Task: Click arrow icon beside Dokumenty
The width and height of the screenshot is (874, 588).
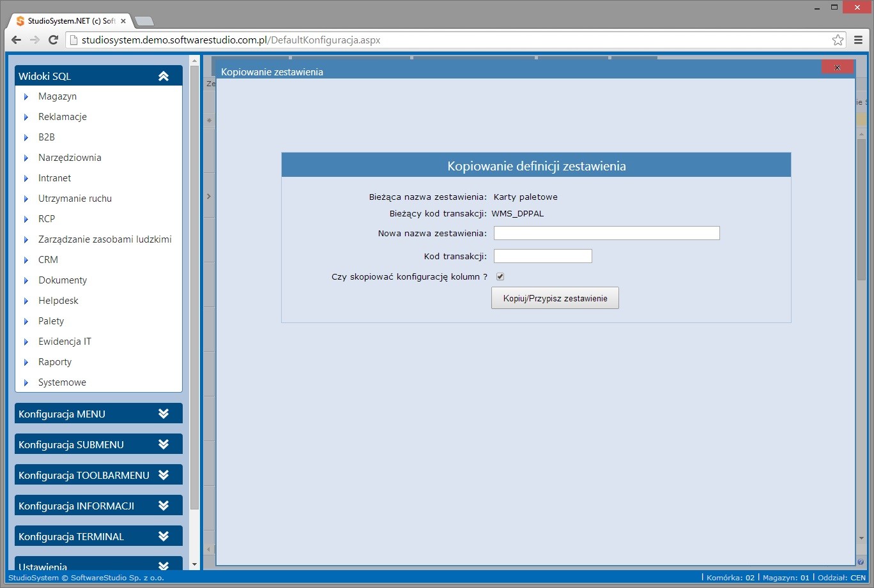Action: 26,280
